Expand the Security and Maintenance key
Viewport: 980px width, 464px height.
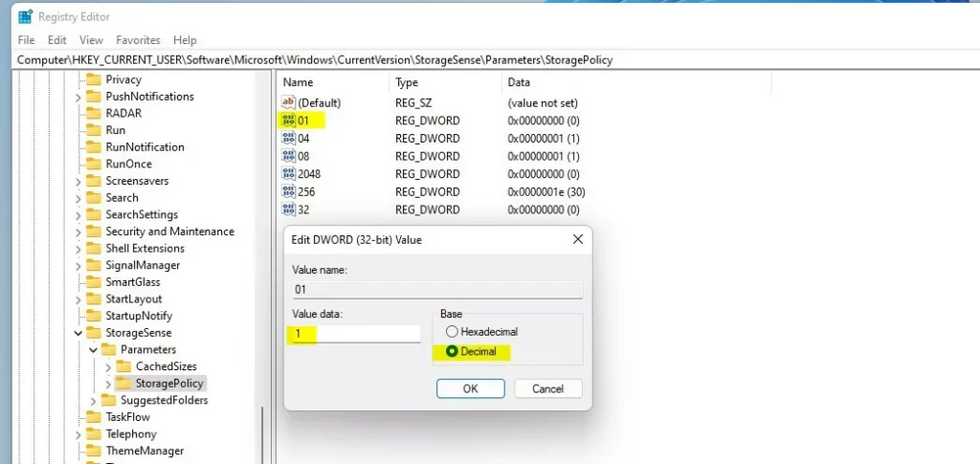pos(78,232)
